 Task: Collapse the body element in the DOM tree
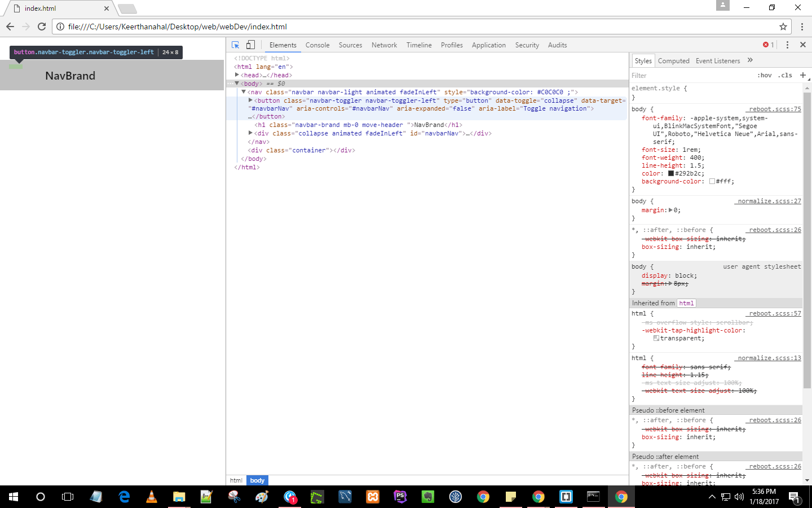(x=236, y=83)
